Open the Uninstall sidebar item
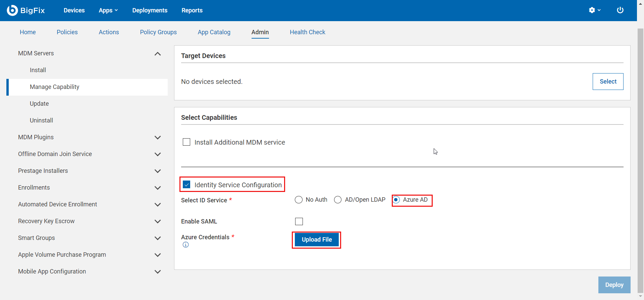 [41, 120]
